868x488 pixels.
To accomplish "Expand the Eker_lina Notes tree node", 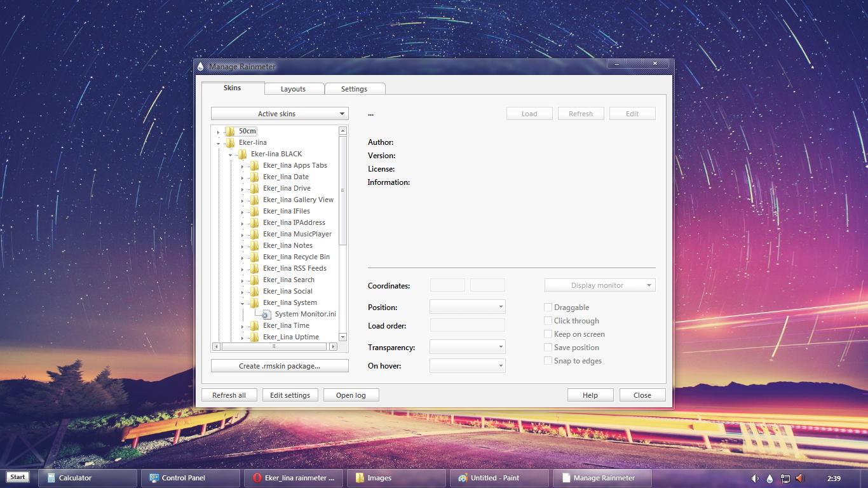I will (242, 247).
